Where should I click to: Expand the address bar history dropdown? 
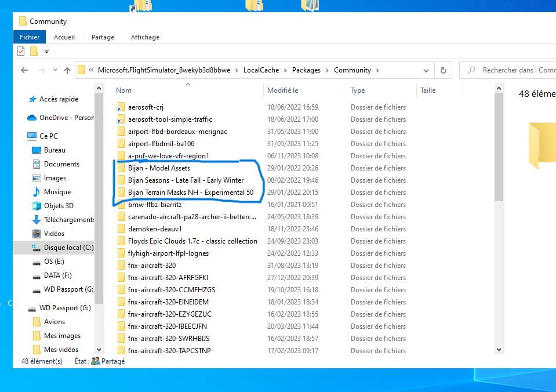coord(426,71)
